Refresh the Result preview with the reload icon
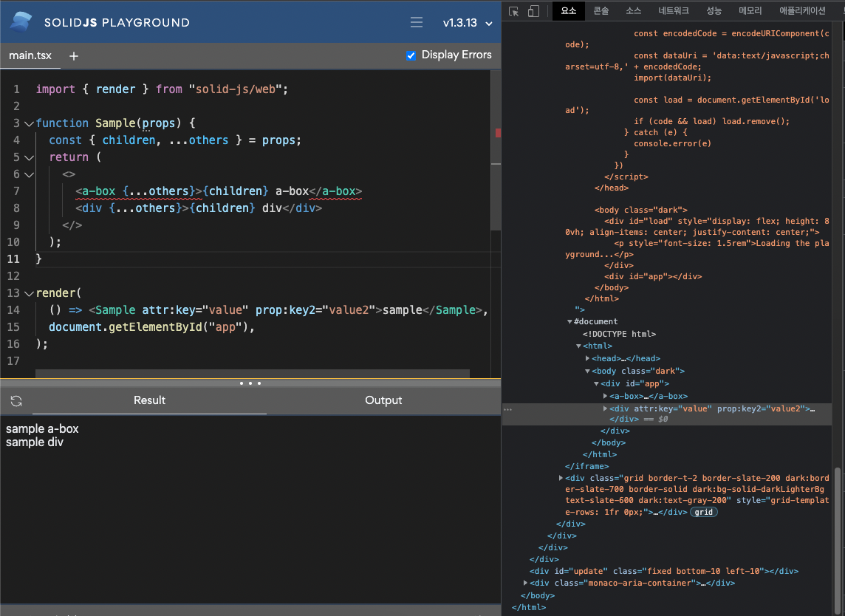 (15, 400)
